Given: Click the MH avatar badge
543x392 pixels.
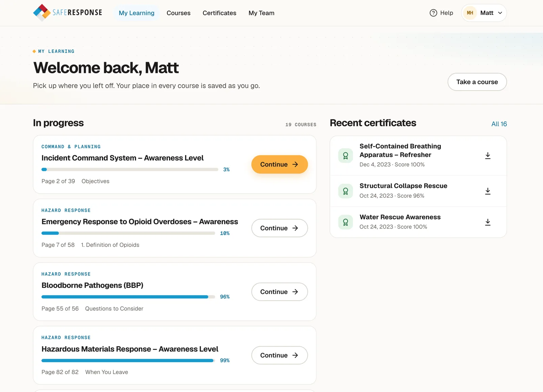Looking at the screenshot, I should [470, 13].
